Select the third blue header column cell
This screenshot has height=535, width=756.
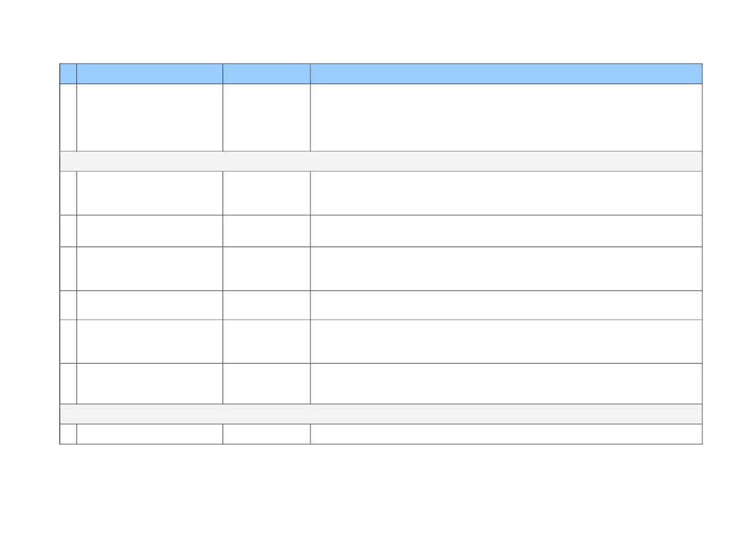pyautogui.click(x=266, y=74)
